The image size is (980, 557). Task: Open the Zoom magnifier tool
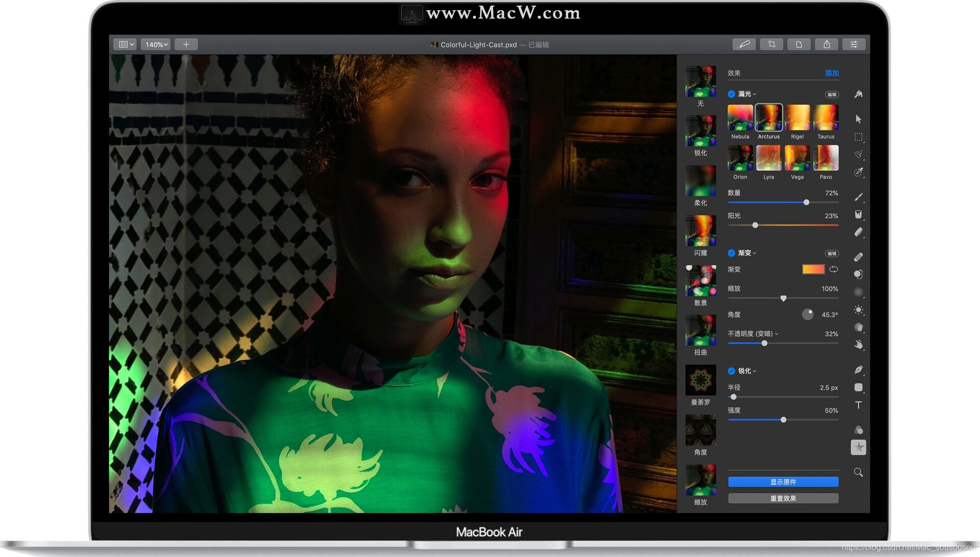click(859, 472)
